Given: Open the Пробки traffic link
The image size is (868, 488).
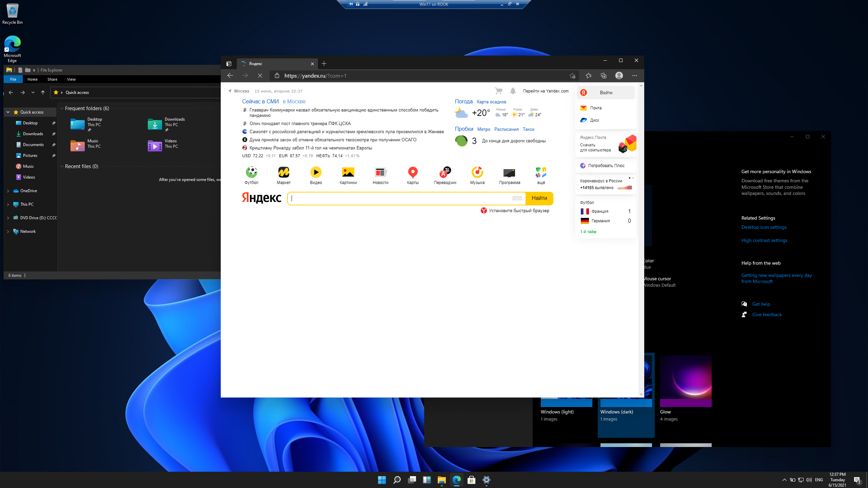Looking at the screenshot, I should coord(464,129).
